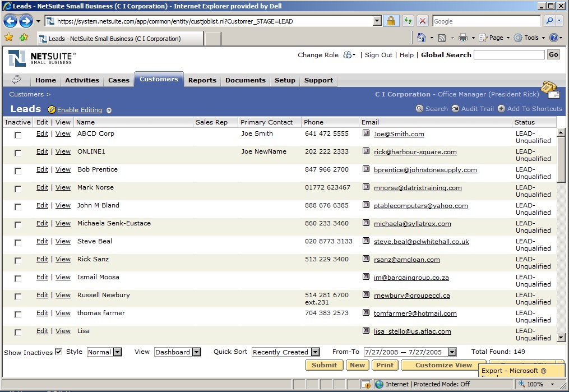The image size is (569, 392).
Task: Open the Style dropdown set to Normal
Action: point(104,352)
